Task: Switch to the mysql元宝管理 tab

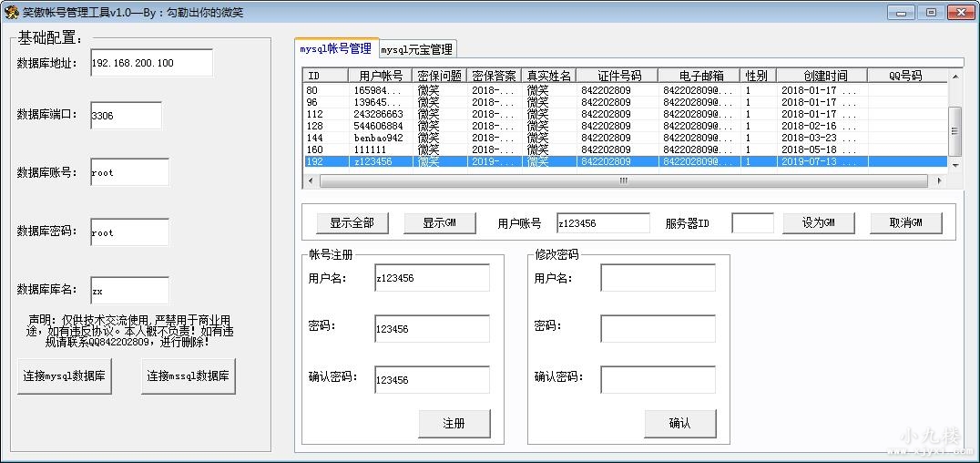Action: pos(416,49)
